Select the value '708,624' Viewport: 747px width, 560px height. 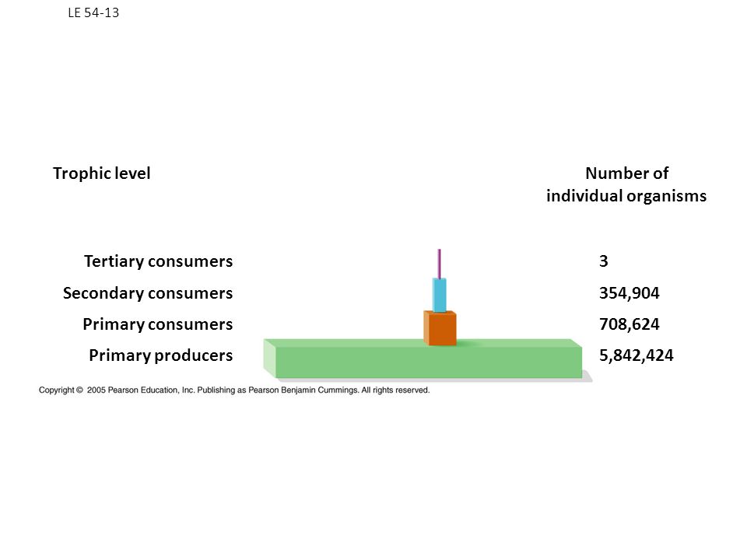(630, 324)
